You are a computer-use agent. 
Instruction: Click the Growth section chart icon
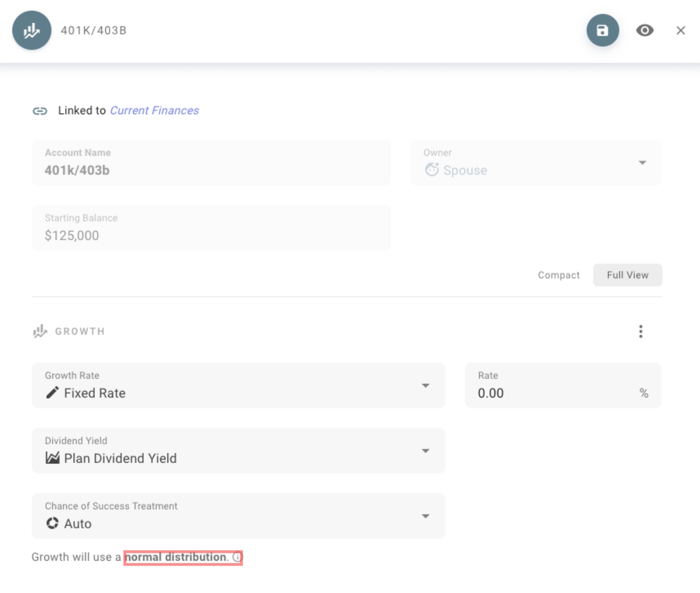[x=40, y=331]
